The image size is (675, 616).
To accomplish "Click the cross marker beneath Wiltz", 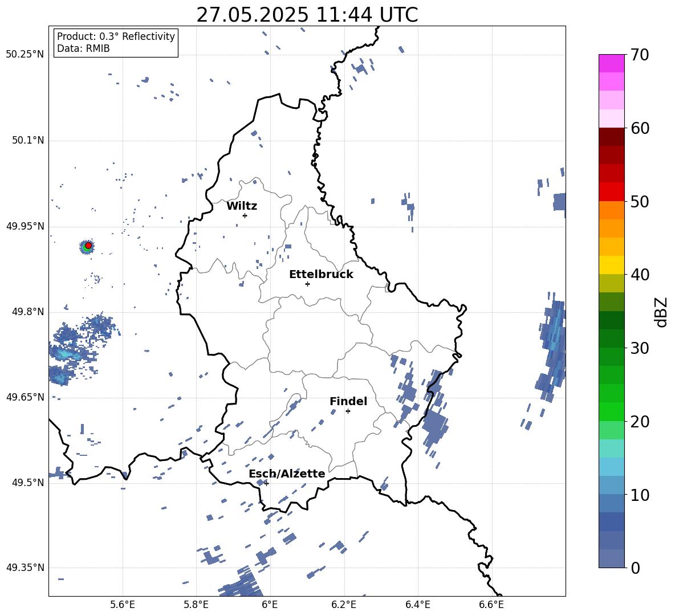I will [x=245, y=215].
